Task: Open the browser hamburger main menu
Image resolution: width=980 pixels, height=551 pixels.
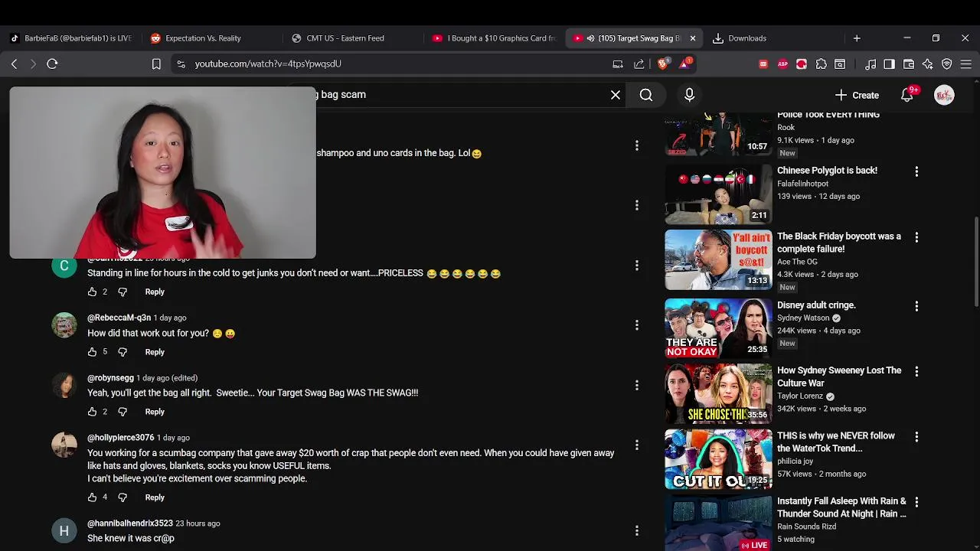Action: point(966,64)
